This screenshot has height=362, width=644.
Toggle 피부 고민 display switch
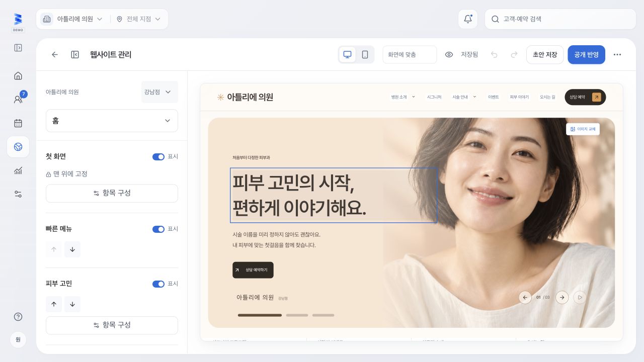[158, 284]
